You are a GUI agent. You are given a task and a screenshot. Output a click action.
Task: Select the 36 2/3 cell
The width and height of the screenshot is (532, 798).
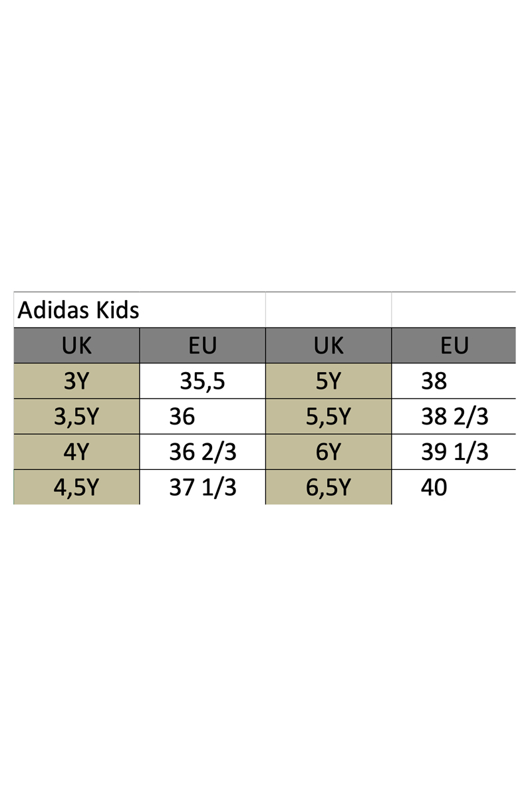tap(202, 452)
